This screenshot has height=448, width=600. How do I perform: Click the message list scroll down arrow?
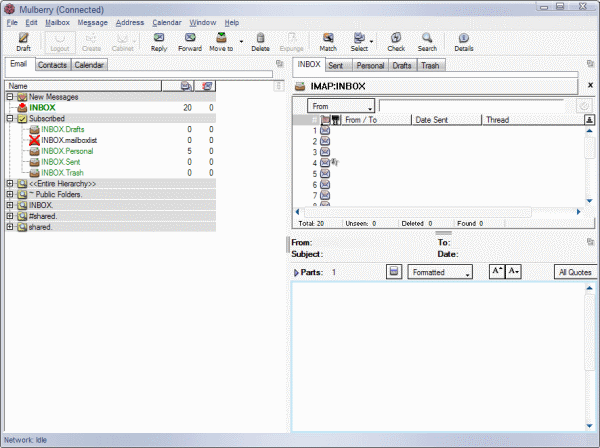point(589,201)
